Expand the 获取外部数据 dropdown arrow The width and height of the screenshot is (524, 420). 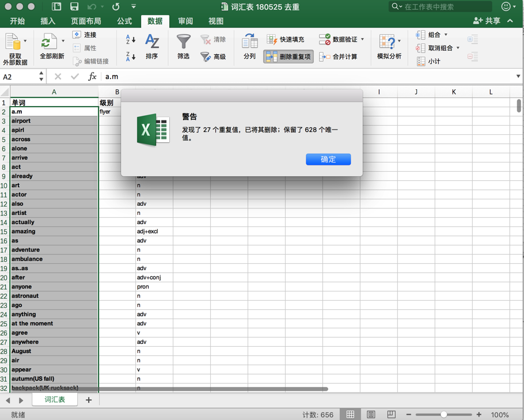point(25,41)
